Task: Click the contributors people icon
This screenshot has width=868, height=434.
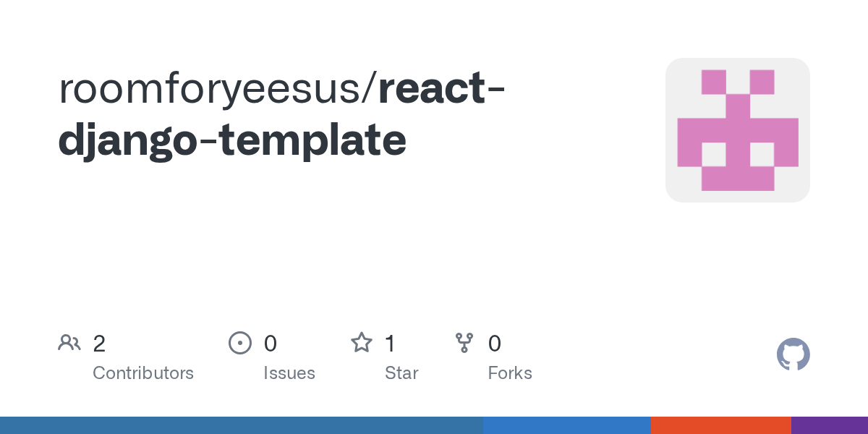Action: (x=69, y=343)
